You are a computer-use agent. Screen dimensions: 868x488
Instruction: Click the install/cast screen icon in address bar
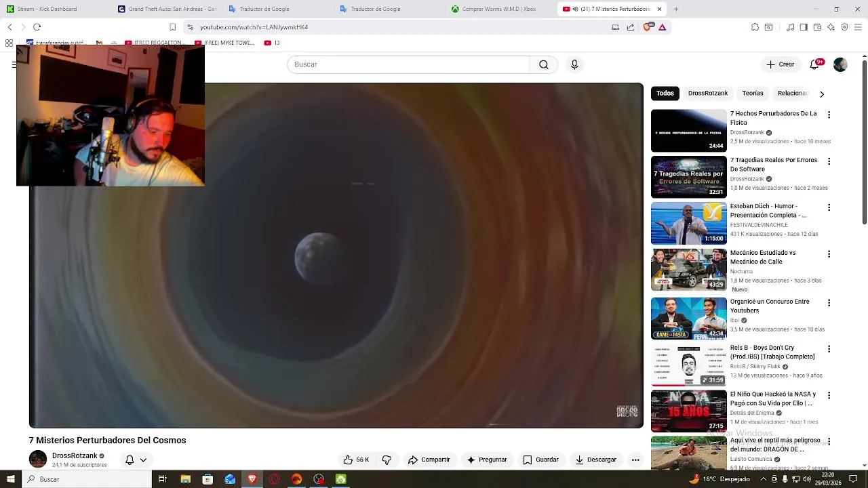coord(615,27)
